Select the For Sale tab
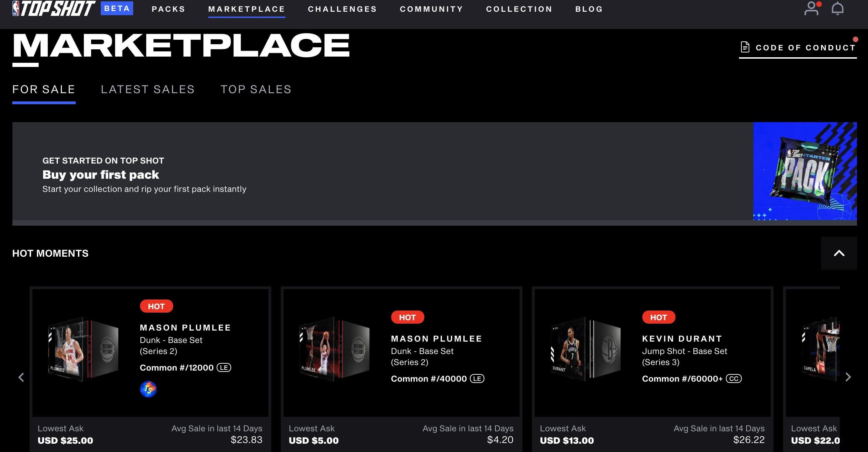 tap(44, 89)
